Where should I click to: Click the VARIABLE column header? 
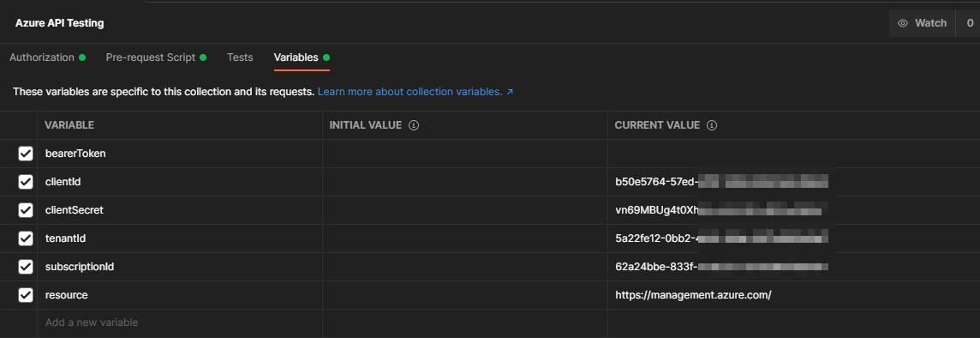(69, 125)
